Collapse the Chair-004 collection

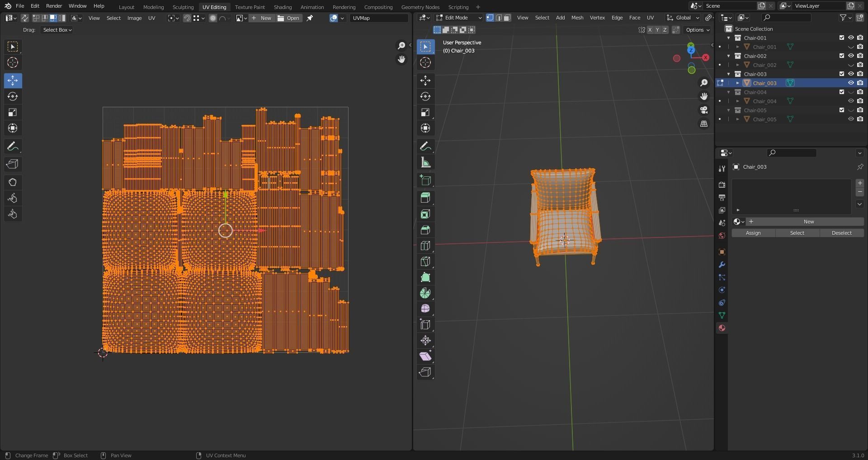pos(729,92)
